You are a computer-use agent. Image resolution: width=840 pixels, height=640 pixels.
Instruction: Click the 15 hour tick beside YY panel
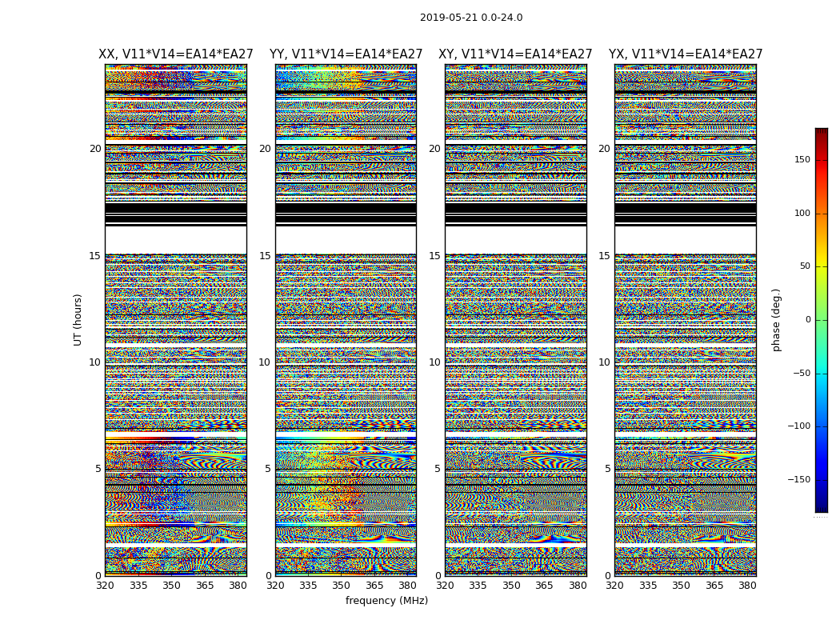pos(265,256)
